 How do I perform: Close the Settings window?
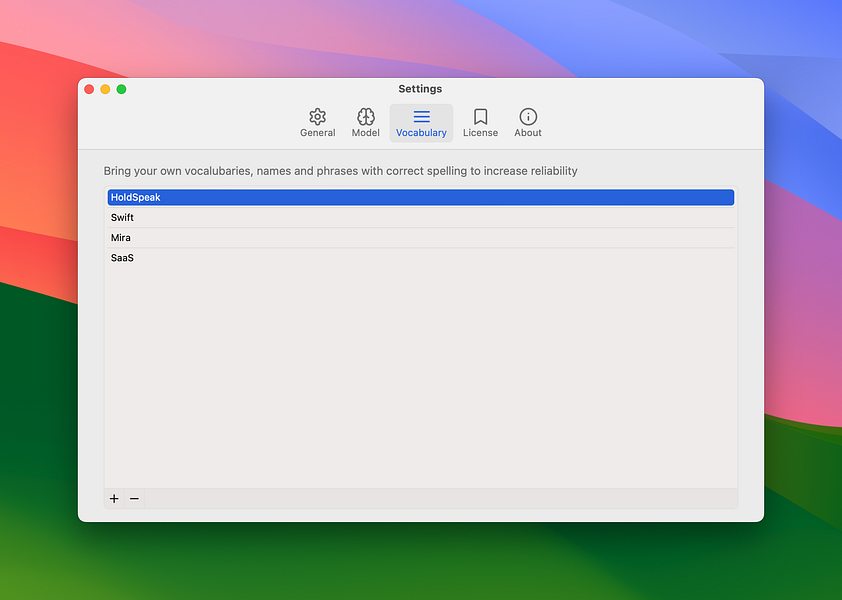[89, 89]
